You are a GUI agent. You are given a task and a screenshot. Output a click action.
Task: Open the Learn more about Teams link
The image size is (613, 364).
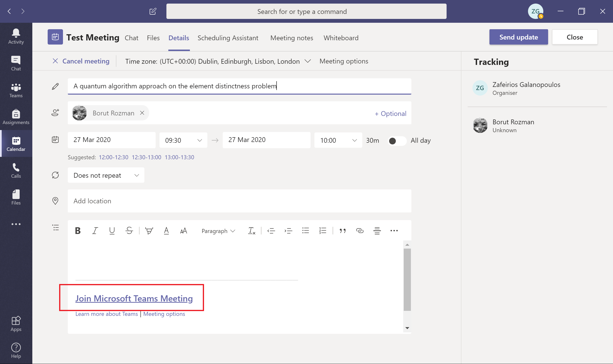point(107,314)
